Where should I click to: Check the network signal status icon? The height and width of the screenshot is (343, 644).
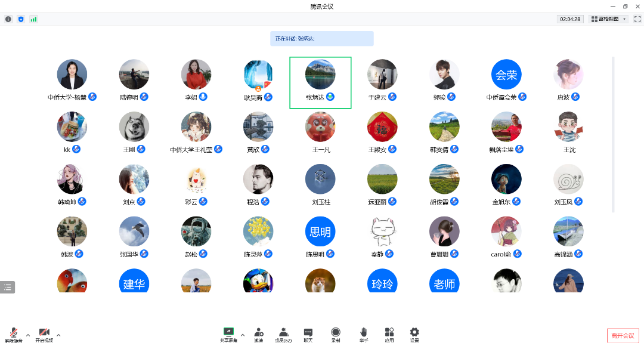click(x=33, y=19)
